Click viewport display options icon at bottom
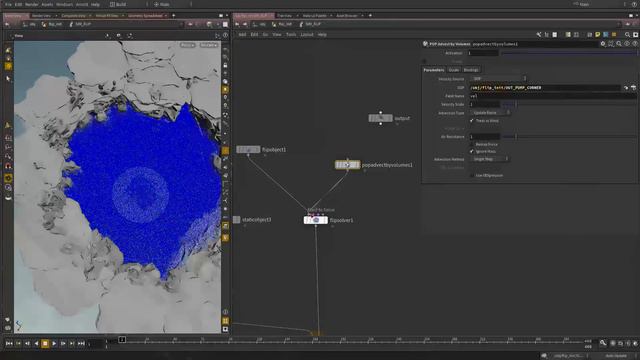Screen dimensions: 640x360 click(225, 329)
